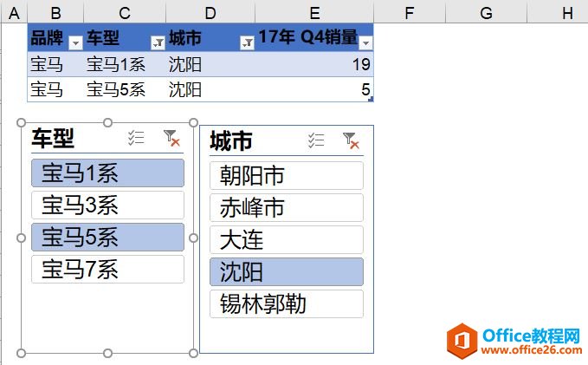Viewport: 588px width, 365px height.
Task: Toggle multi-select in 车型 slicer
Action: [x=136, y=138]
